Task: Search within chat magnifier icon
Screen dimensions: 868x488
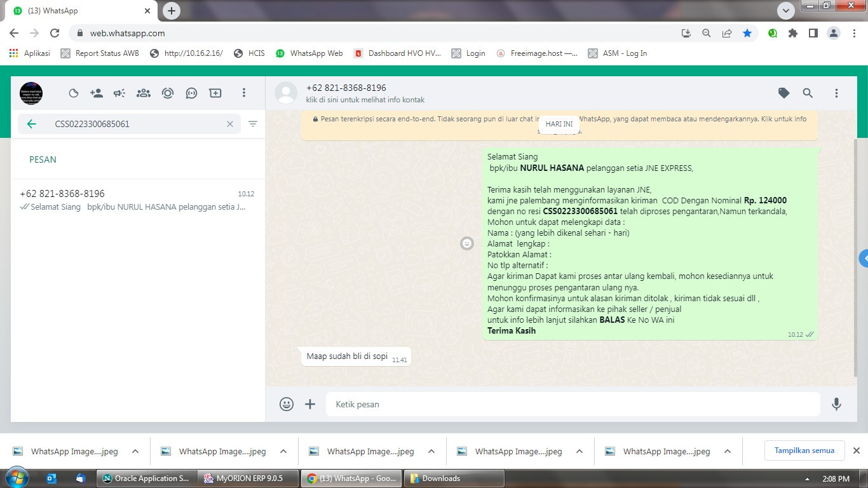Action: (808, 93)
